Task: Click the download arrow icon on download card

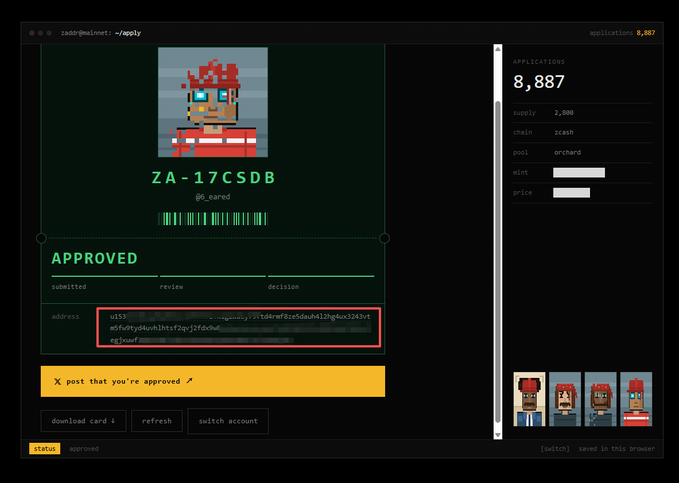Action: pos(113,421)
